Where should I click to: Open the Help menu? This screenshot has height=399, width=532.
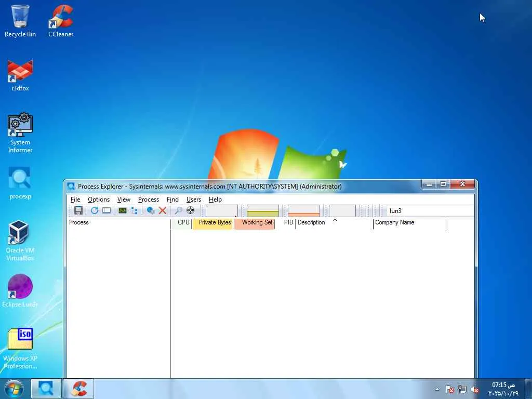tap(215, 199)
